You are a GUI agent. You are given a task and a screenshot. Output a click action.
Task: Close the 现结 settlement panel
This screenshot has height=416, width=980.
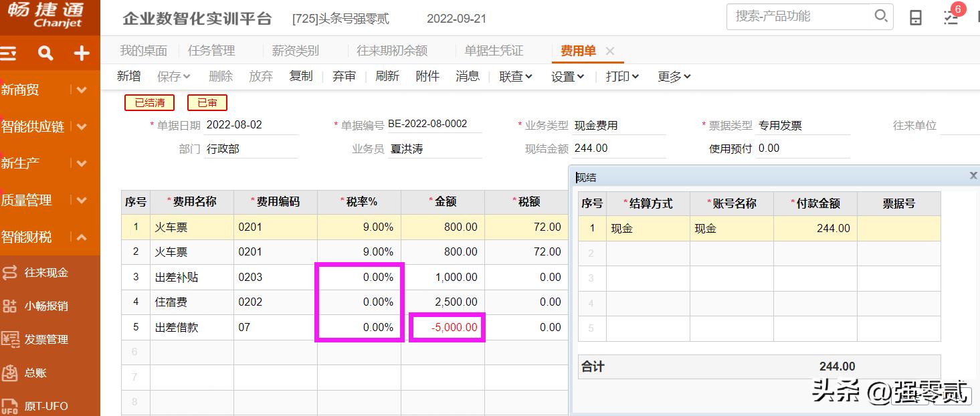[x=973, y=175]
